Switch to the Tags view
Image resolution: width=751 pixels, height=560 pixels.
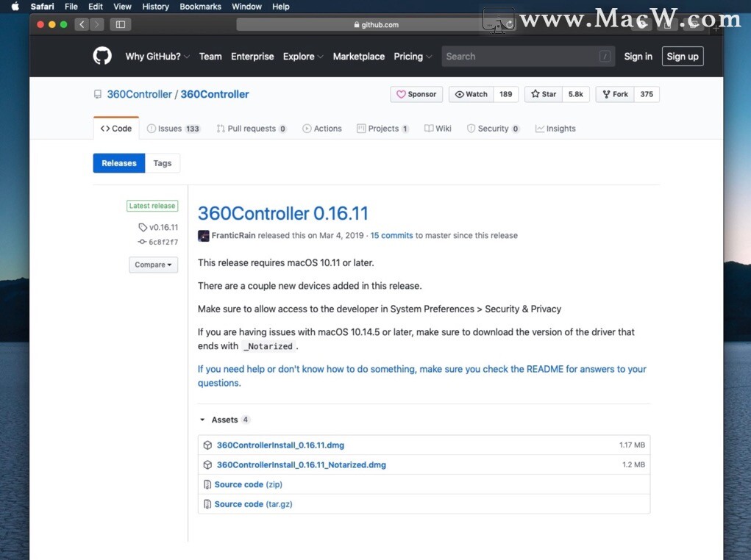click(163, 163)
